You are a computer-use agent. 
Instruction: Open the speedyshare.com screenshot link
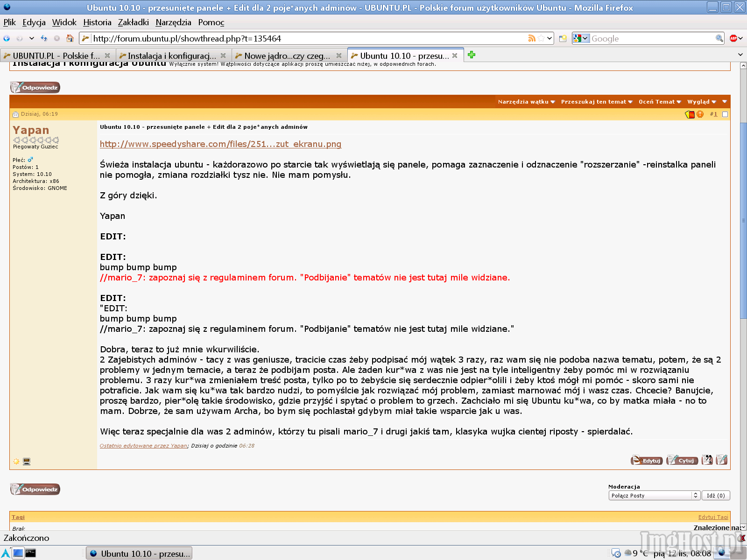[220, 144]
